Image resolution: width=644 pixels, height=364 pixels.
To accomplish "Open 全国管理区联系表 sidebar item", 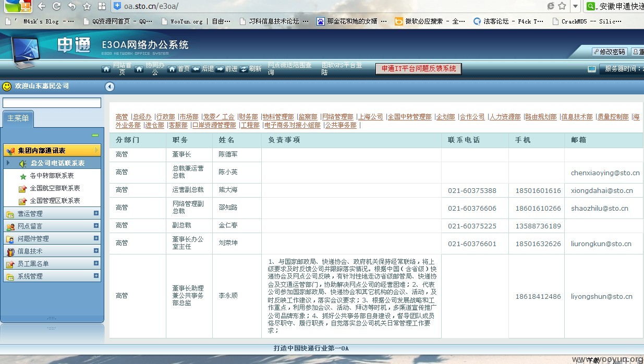I will click(55, 201).
